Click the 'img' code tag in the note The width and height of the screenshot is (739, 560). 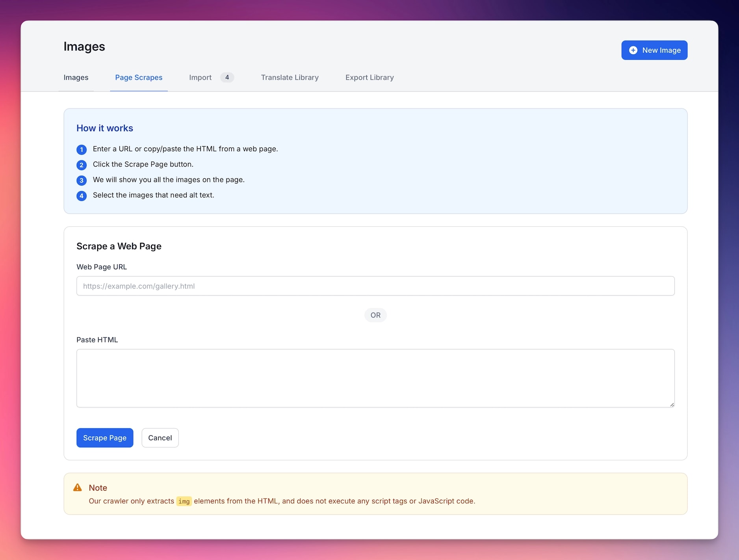(184, 501)
